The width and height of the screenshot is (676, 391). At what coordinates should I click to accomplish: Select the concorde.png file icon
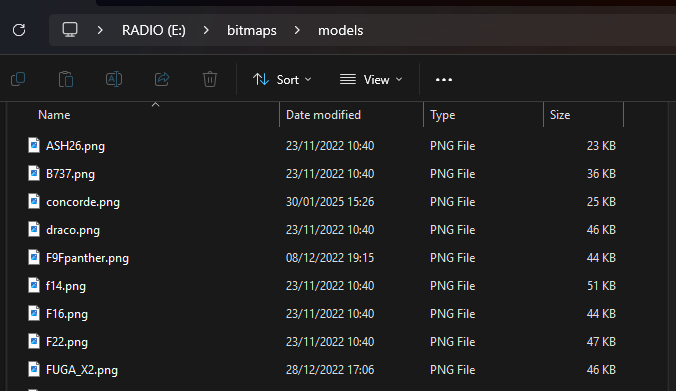point(34,201)
